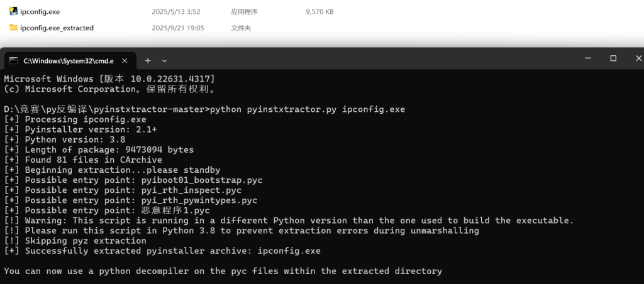Close the cmd.exe terminal tab
The height and width of the screenshot is (284, 644).
[125, 61]
